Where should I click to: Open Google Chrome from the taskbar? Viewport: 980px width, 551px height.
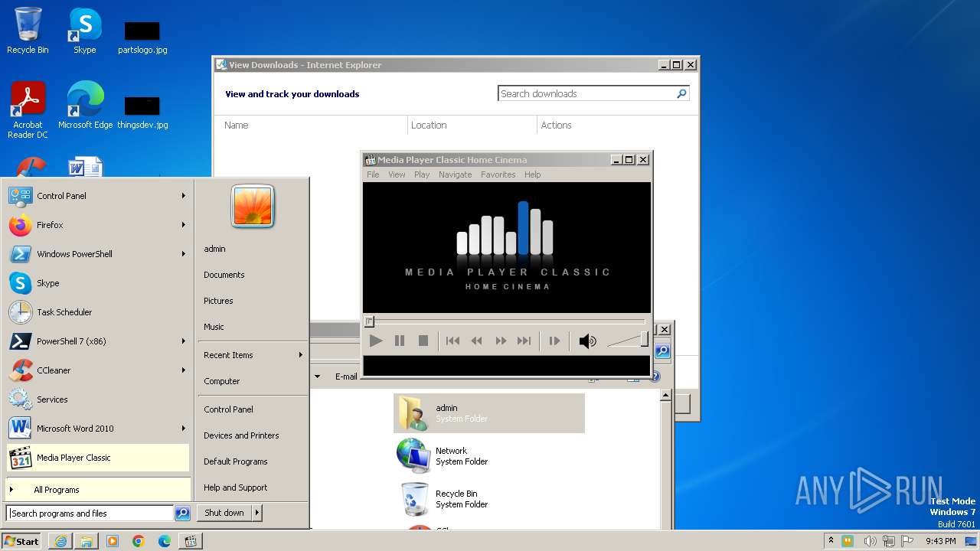139,541
